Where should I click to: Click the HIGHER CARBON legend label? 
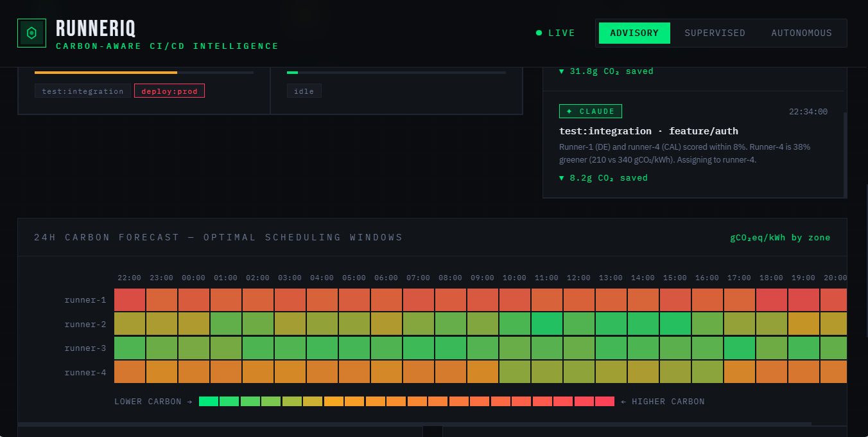point(663,402)
